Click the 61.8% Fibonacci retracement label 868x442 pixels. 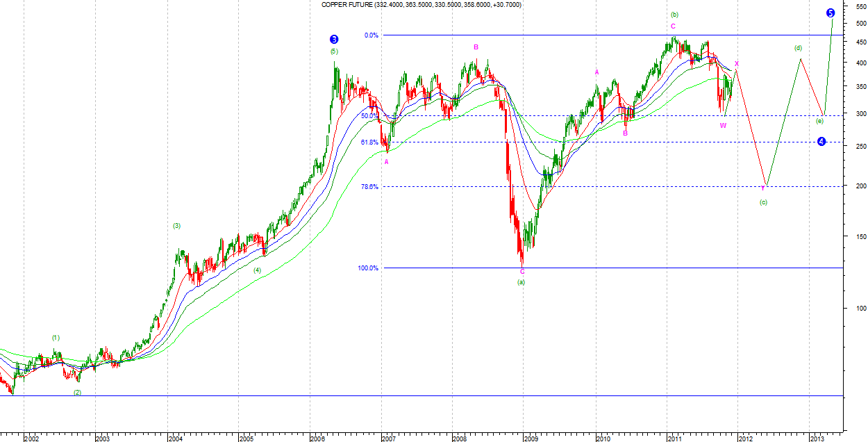click(369, 142)
